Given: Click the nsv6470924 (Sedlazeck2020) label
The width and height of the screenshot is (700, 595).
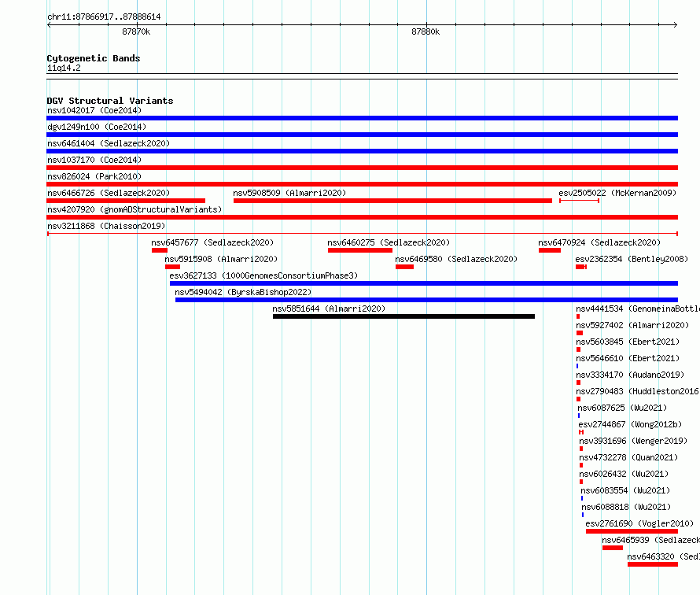Looking at the screenshot, I should (599, 242).
